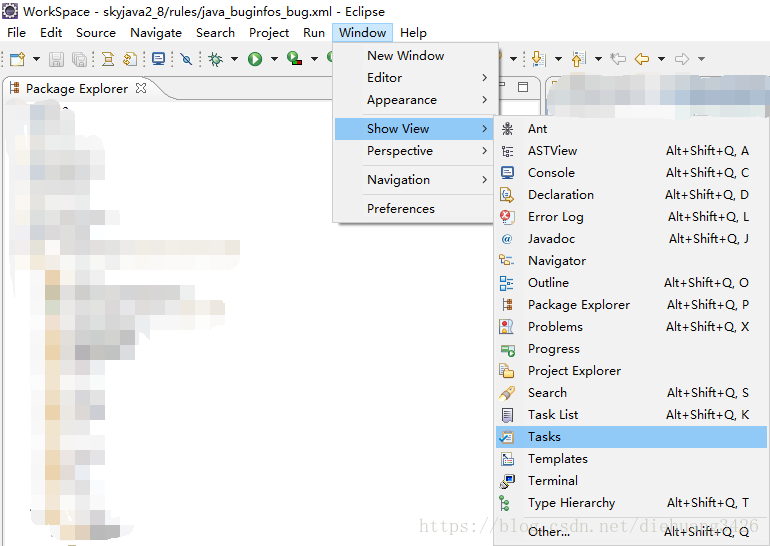Click the Previous Annotation icon
Image resolution: width=770 pixels, height=546 pixels.
[578, 59]
